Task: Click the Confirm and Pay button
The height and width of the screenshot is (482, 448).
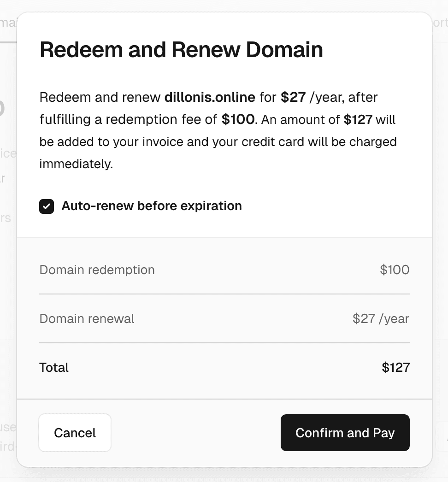Action: [x=345, y=433]
